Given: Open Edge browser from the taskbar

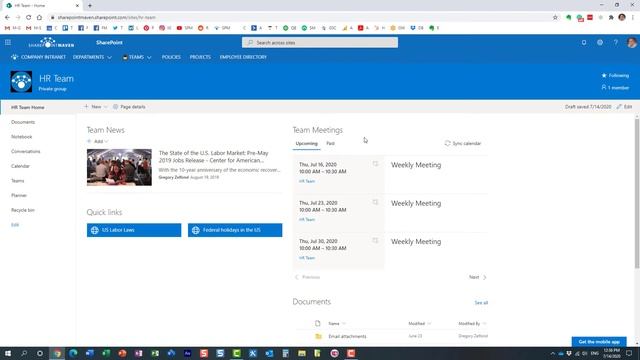Looking at the screenshot, I should [x=73, y=353].
